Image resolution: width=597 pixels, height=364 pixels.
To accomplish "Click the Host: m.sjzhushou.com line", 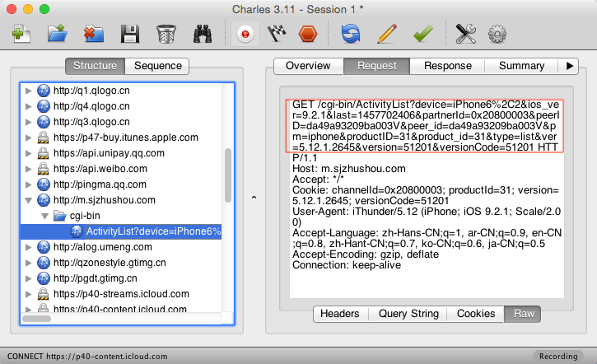I will click(x=349, y=169).
